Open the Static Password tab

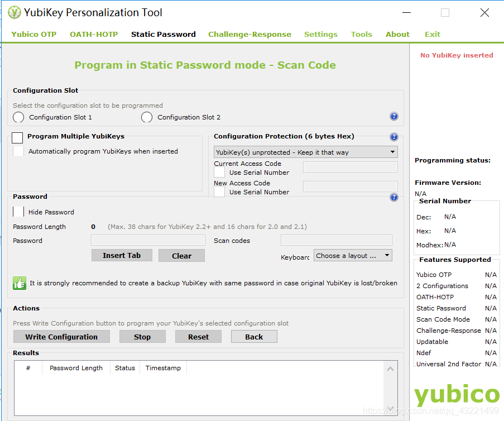coord(164,35)
